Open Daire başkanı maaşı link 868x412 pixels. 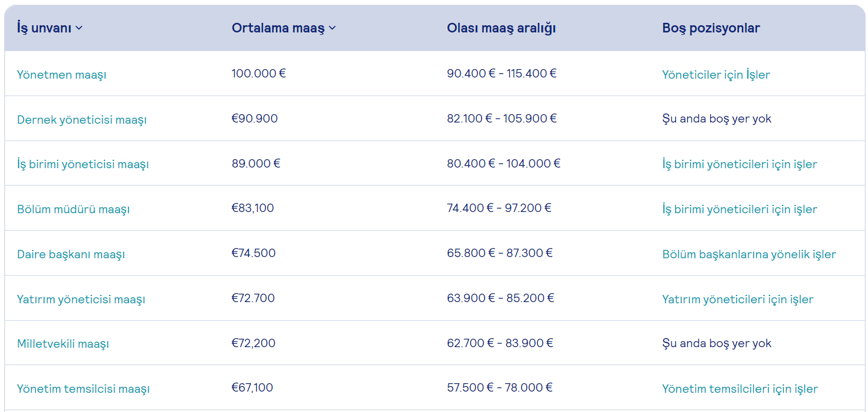coord(71,255)
